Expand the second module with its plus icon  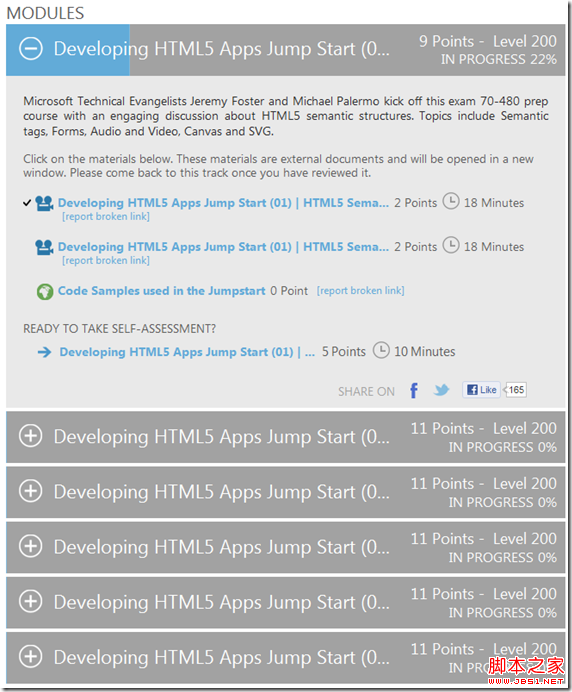(x=30, y=436)
